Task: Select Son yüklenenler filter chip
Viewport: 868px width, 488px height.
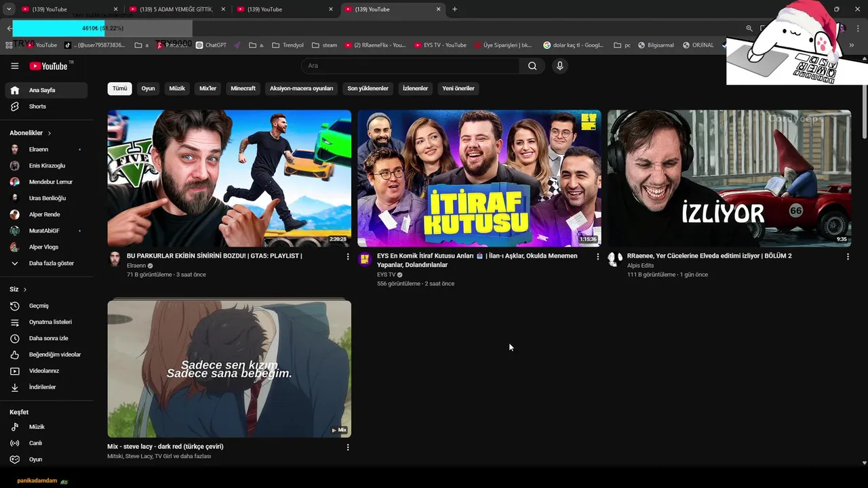Action: [x=368, y=88]
